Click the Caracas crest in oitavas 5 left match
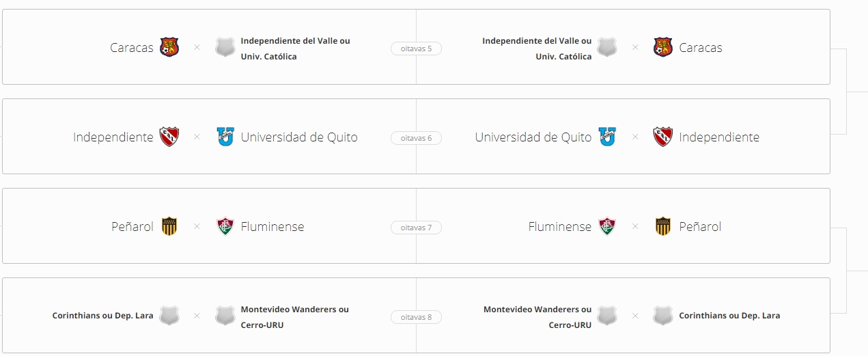868x356 pixels. pos(169,47)
